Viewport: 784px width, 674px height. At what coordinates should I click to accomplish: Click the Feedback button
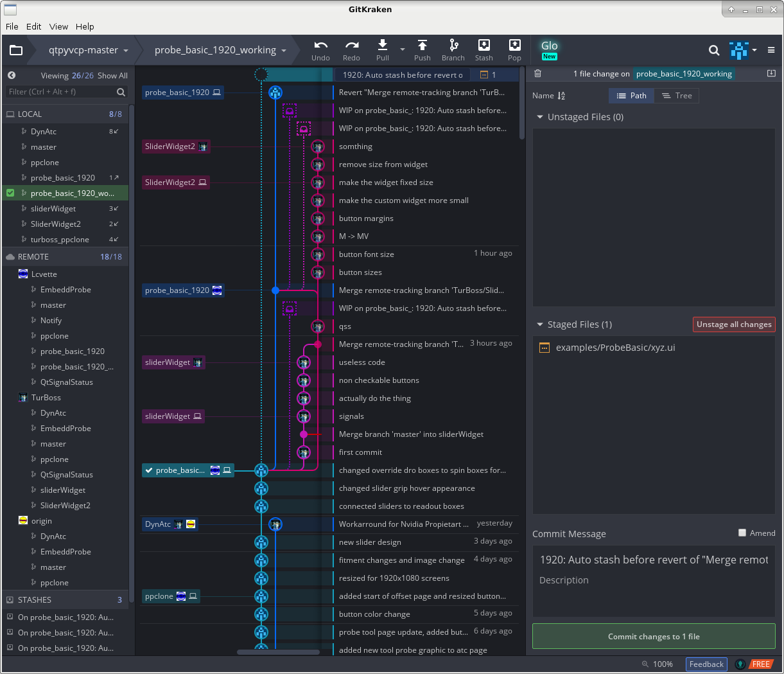click(x=706, y=664)
